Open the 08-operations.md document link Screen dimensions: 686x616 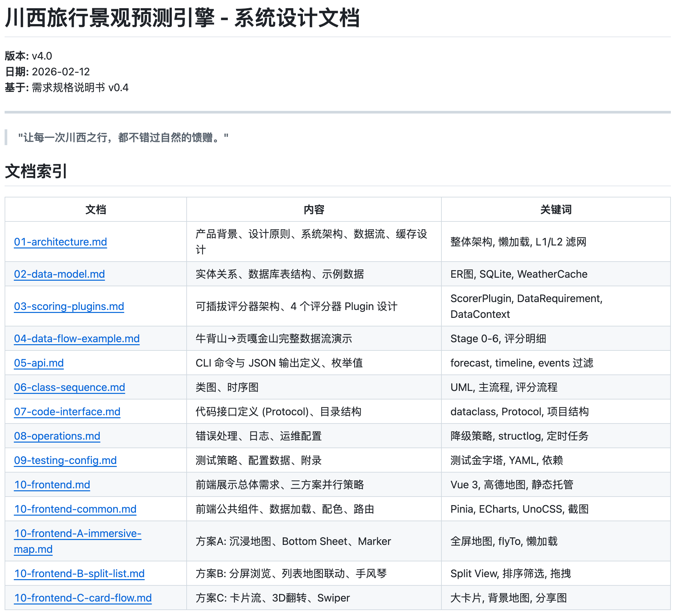[57, 436]
